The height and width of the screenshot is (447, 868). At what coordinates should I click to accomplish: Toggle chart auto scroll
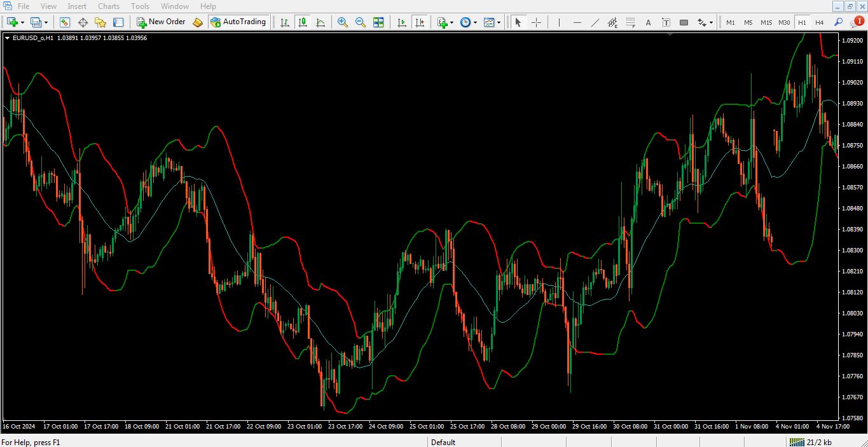tap(401, 22)
